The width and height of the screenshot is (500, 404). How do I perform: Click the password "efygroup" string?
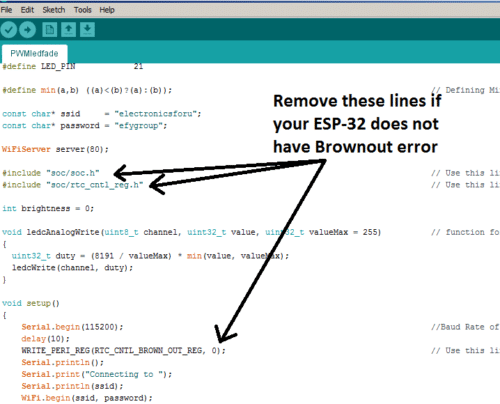(x=141, y=126)
